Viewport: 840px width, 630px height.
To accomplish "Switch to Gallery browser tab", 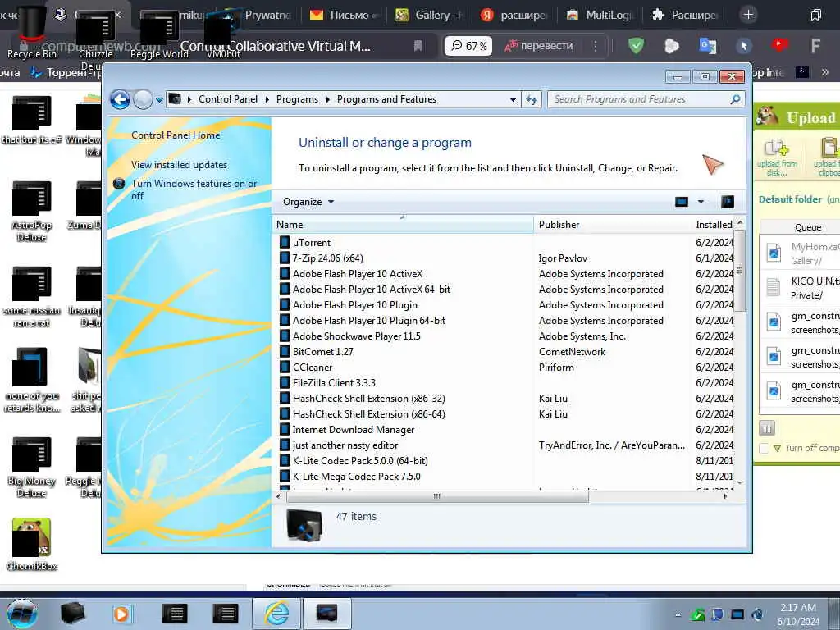I will [428, 15].
